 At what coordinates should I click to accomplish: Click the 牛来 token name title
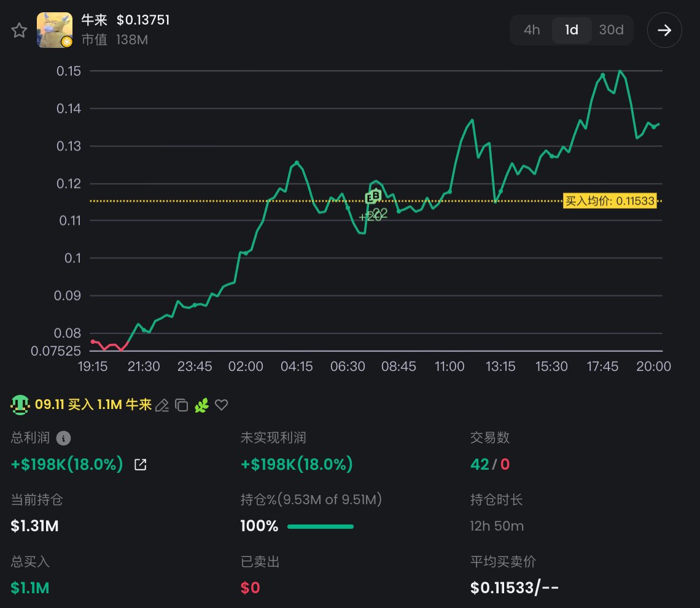94,20
